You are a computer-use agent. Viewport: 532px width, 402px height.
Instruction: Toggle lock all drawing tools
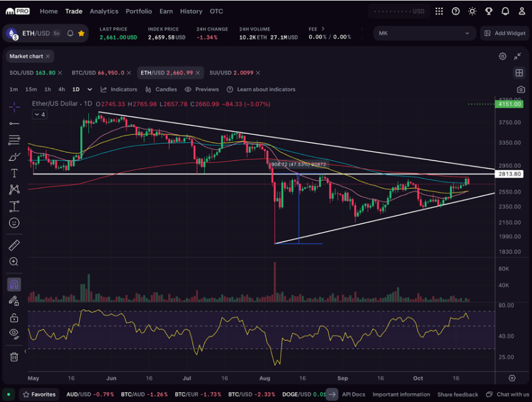tap(14, 317)
